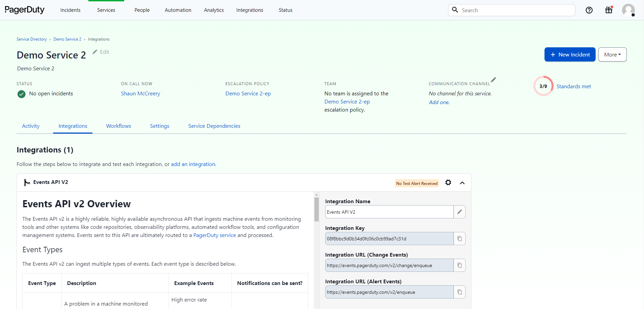The width and height of the screenshot is (644, 309).
Task: Click the Events API v2 Overview heading
Action: pos(76,204)
